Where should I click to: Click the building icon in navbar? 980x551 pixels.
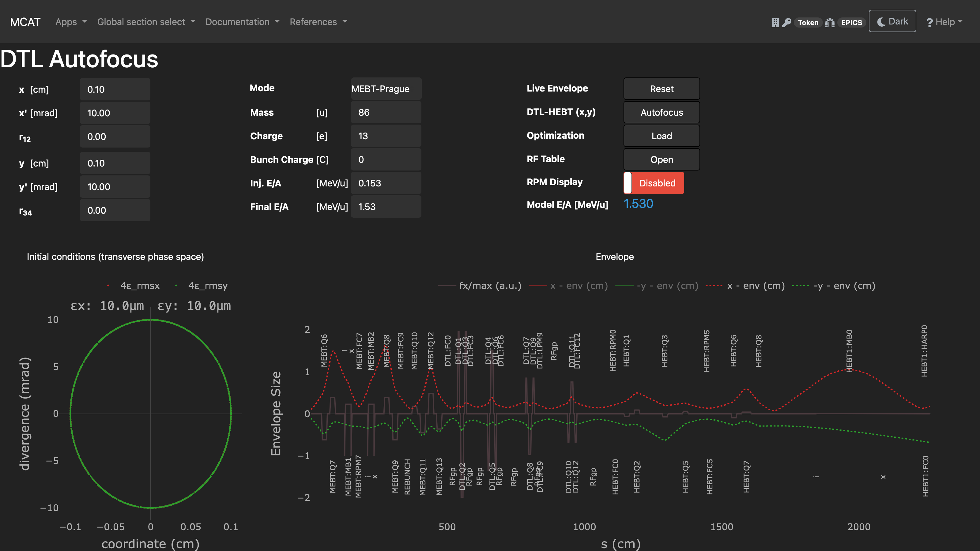[x=775, y=22]
